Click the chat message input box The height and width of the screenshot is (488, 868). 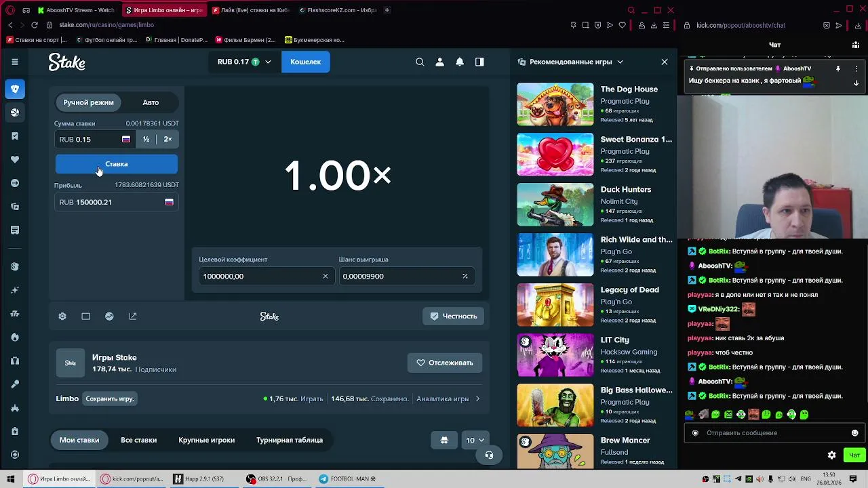pos(776,433)
